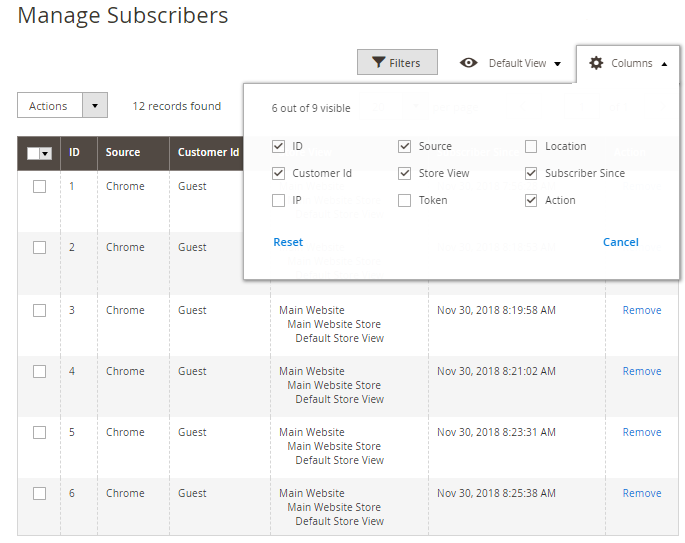Sort by the Source column header
Screen dimensions: 685x543
[x=123, y=153]
